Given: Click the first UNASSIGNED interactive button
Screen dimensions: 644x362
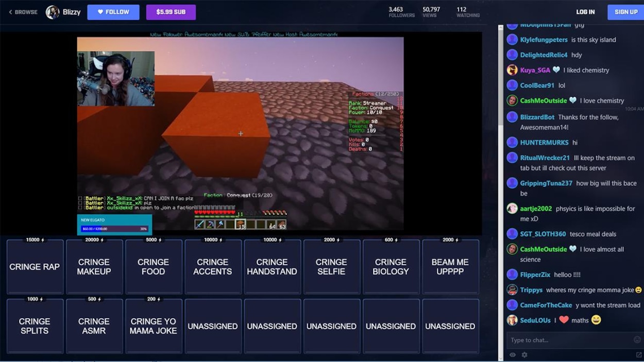Looking at the screenshot, I should tap(213, 326).
